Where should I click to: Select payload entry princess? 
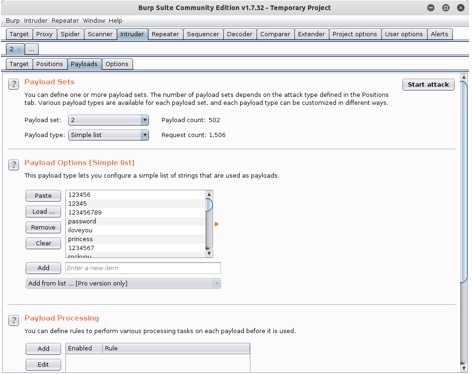(135, 239)
